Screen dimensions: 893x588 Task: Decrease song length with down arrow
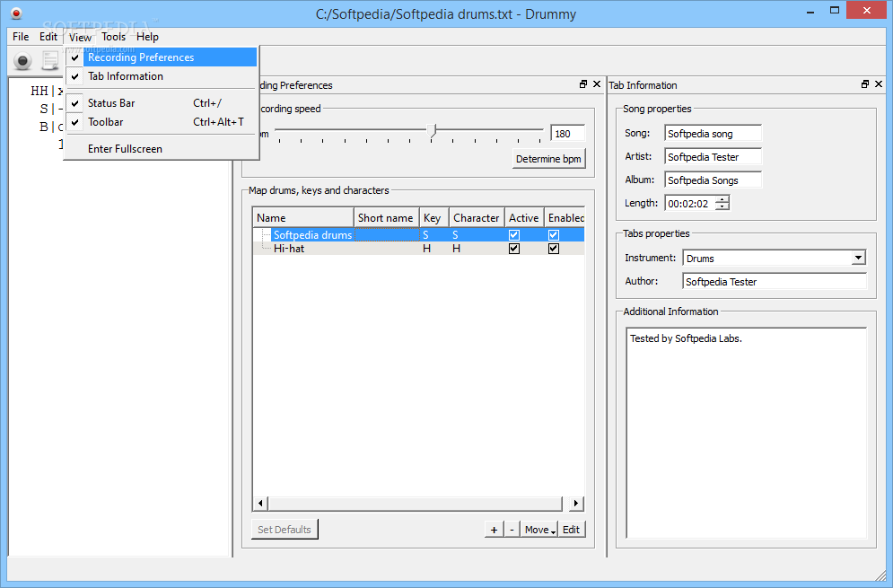[722, 206]
